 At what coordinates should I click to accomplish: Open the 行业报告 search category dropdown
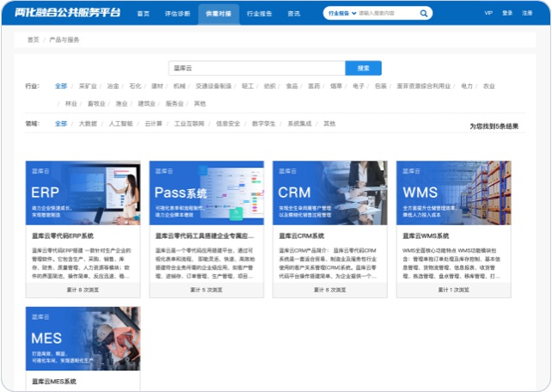342,14
